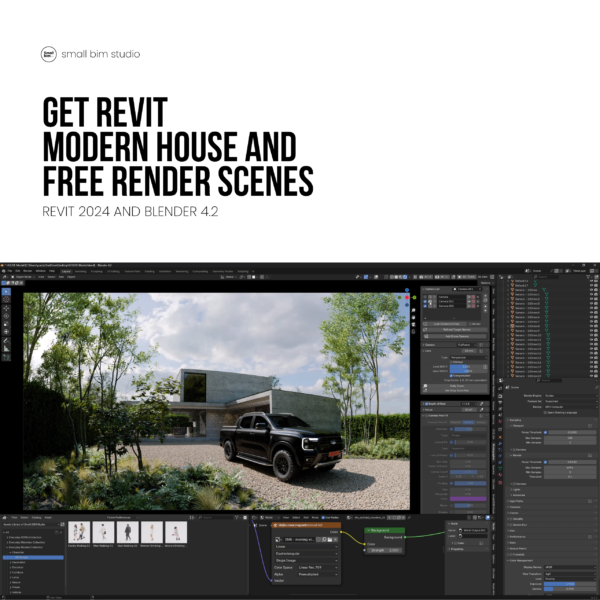
Task: Click the Focal Length slider in Lens panel
Action: (461, 366)
